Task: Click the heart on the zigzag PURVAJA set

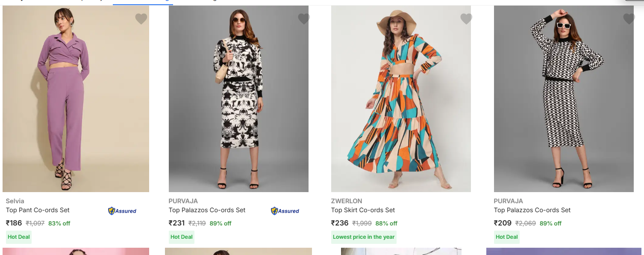Action: click(x=629, y=19)
